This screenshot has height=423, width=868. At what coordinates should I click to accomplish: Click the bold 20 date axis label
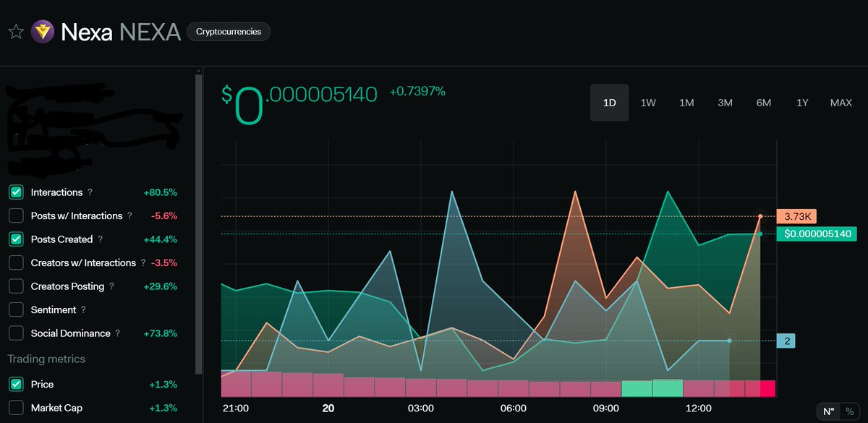[328, 409]
